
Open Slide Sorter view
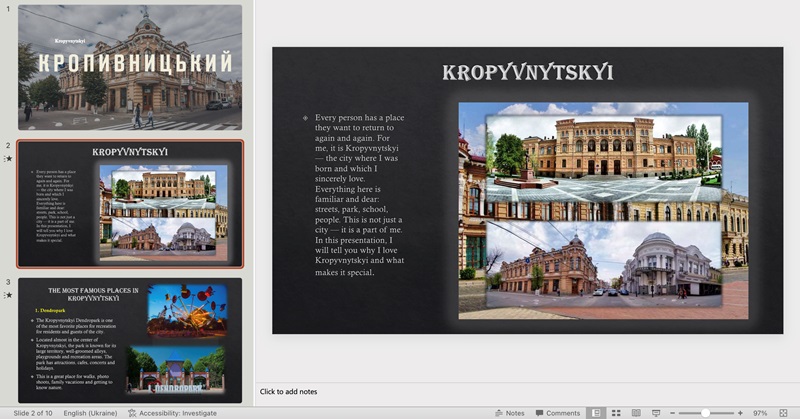tap(616, 412)
